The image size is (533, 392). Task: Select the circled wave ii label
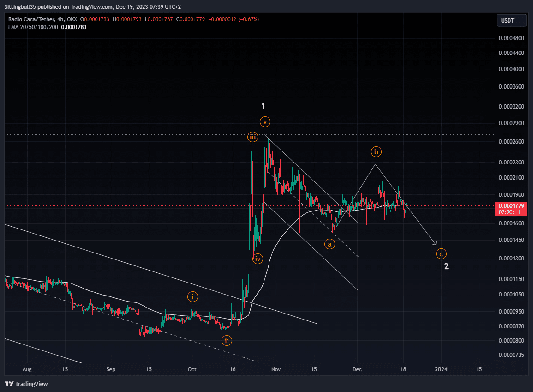coord(226,341)
